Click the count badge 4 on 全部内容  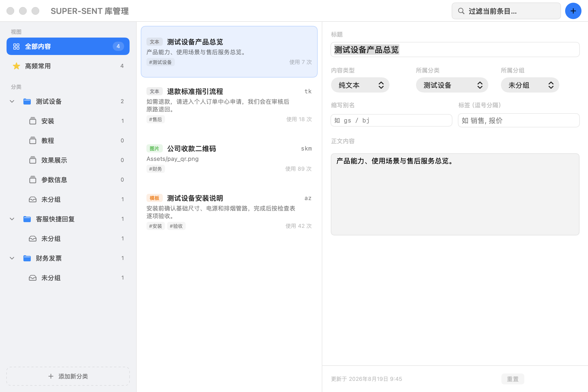118,46
